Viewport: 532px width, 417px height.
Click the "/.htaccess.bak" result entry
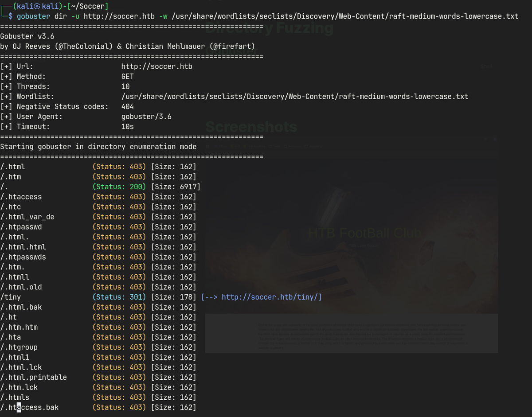29,407
